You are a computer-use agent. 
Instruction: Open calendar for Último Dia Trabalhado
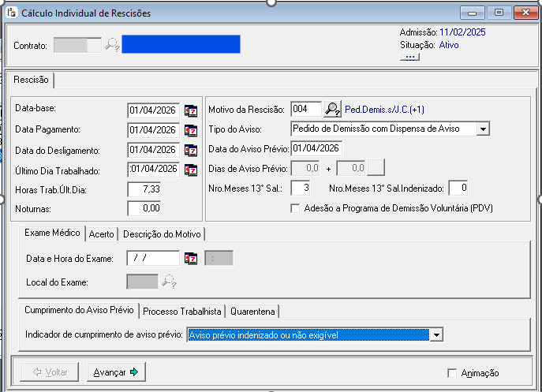coord(190,169)
